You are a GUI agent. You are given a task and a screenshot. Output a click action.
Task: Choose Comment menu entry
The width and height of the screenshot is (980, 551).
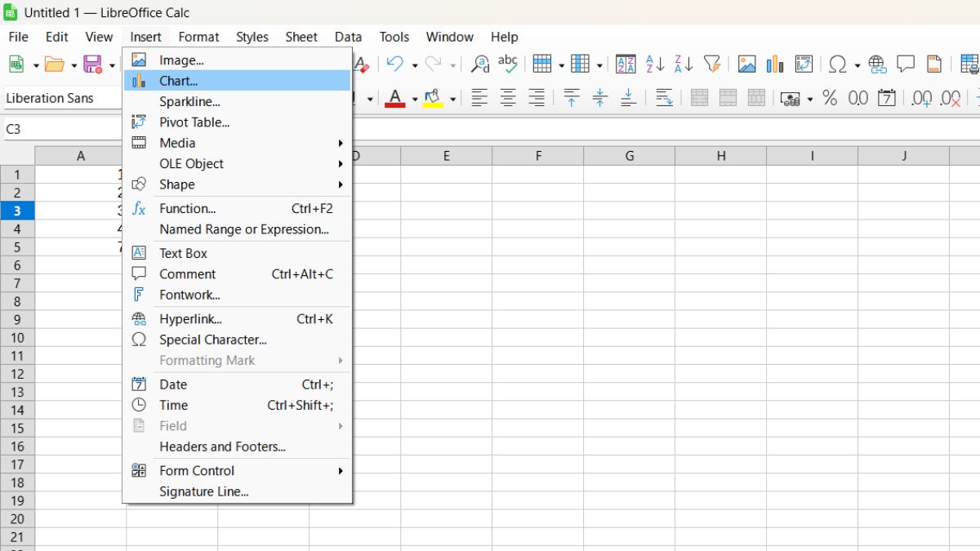click(x=237, y=274)
